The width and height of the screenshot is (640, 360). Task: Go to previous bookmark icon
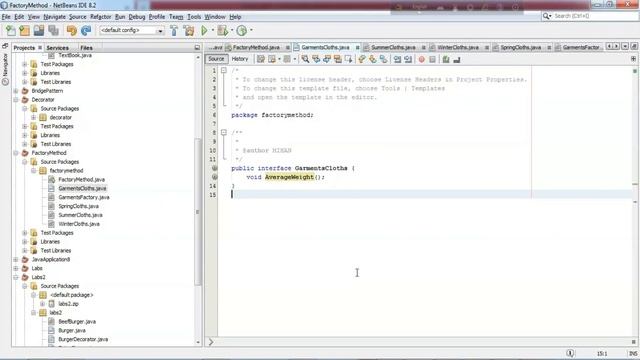[x=362, y=60]
